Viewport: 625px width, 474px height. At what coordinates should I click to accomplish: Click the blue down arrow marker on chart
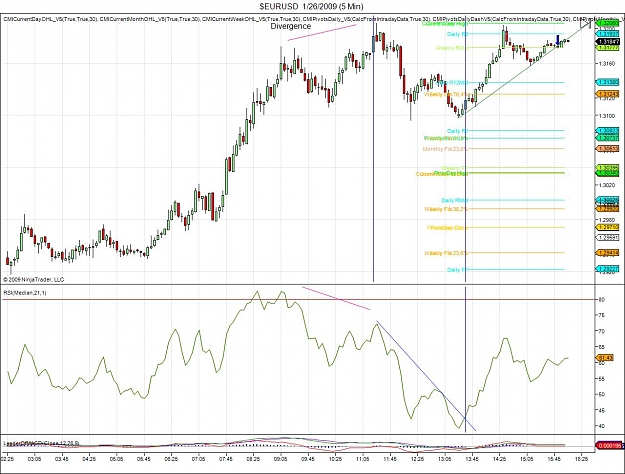pyautogui.click(x=557, y=40)
